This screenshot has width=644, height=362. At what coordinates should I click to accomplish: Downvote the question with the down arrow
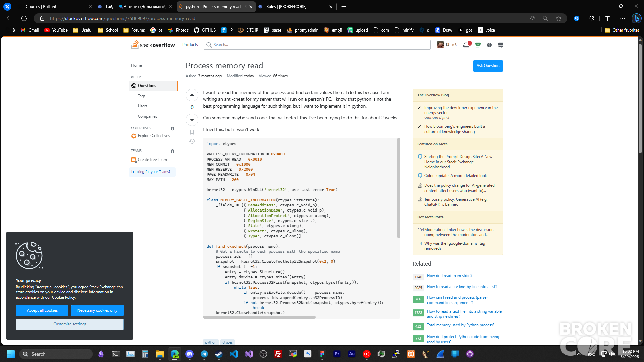point(192,120)
